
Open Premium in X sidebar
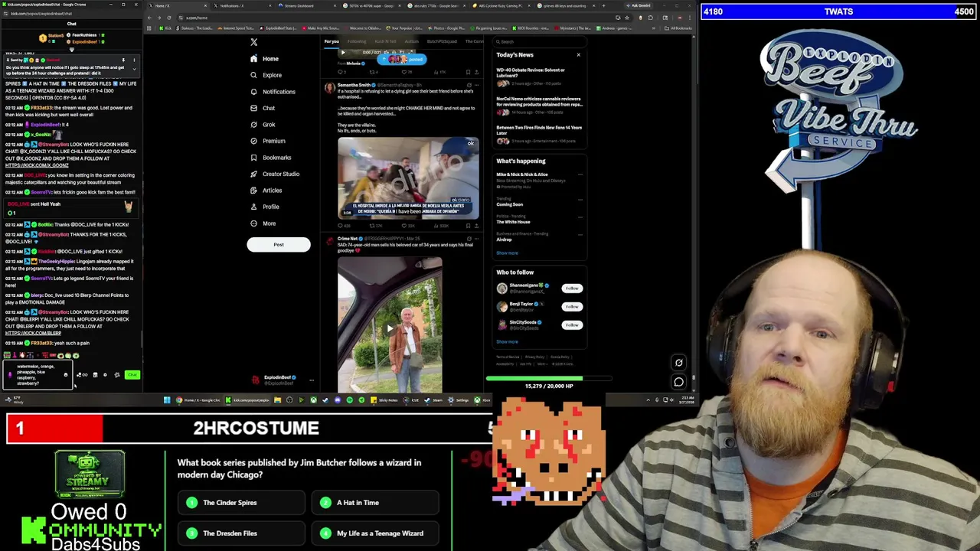[268, 141]
